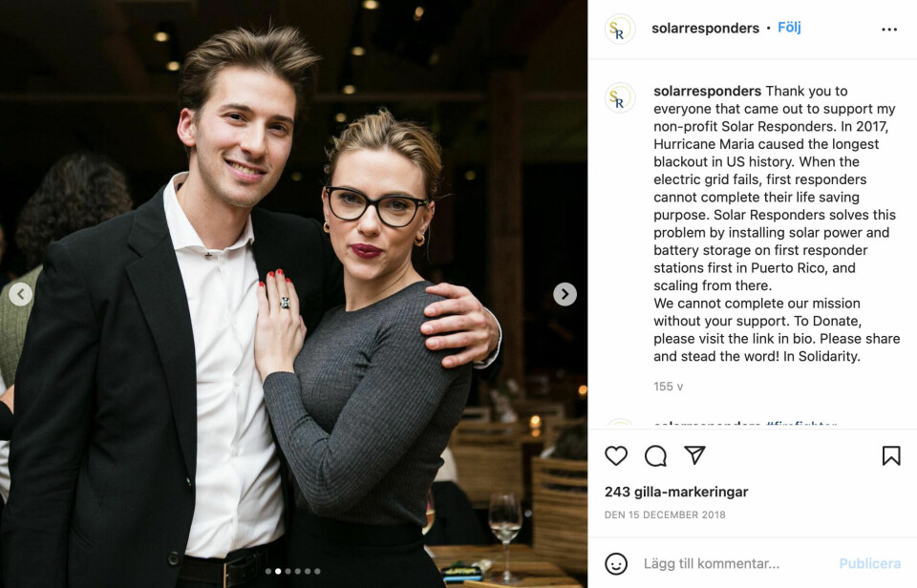Go to the next photo with right arrow
The image size is (917, 588).
[565, 294]
